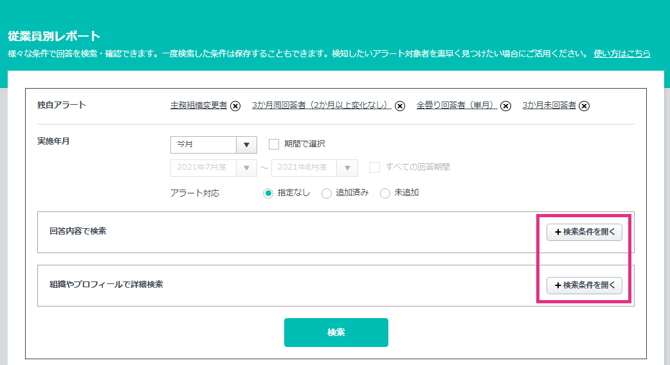Open the 主務組織変更者 alert link

point(199,105)
